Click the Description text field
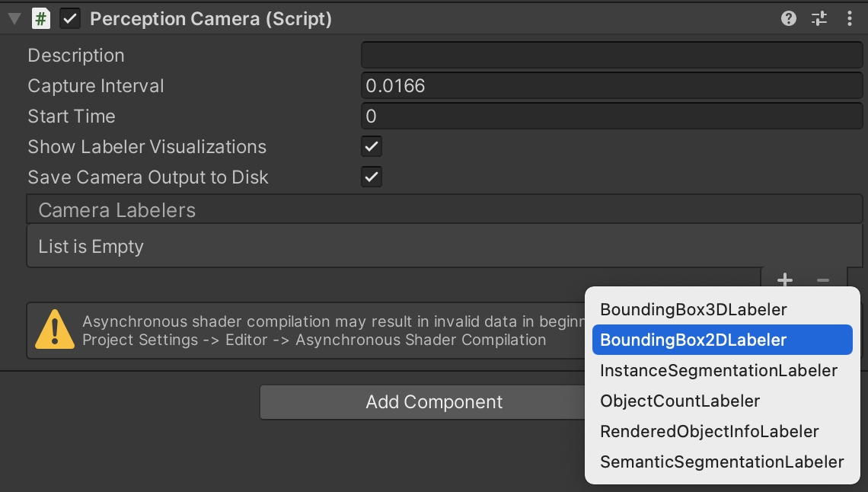Viewport: 868px width, 492px height. (611, 56)
